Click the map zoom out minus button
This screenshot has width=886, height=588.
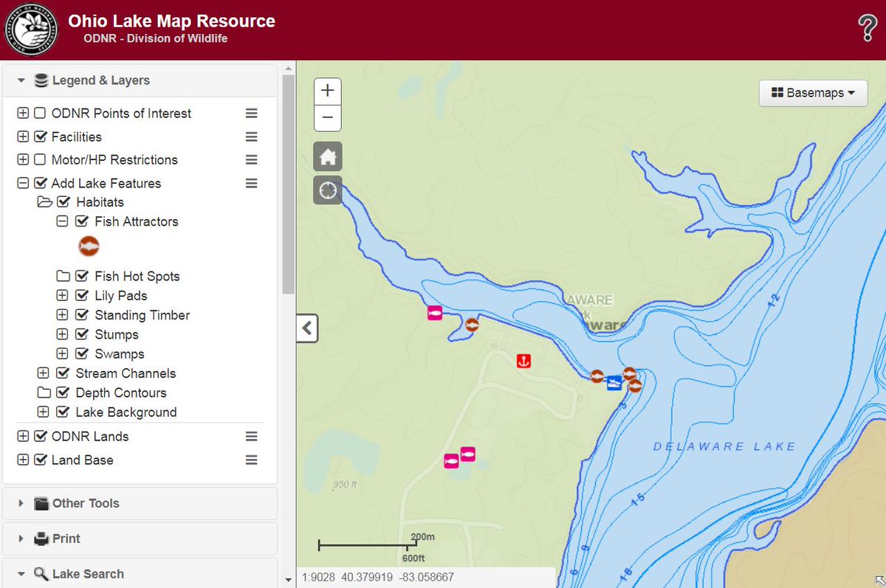click(328, 118)
